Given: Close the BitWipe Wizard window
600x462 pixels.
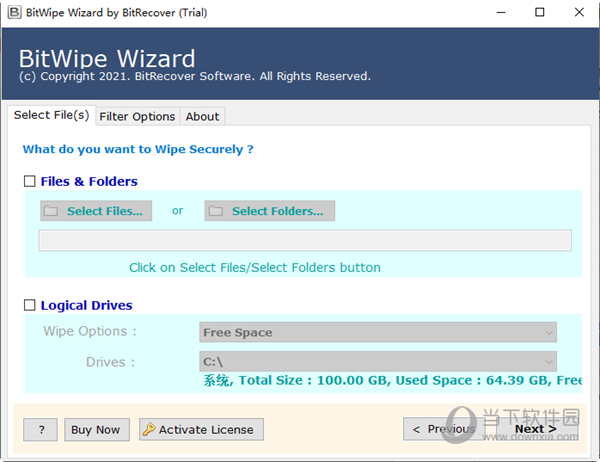Looking at the screenshot, I should [x=579, y=12].
